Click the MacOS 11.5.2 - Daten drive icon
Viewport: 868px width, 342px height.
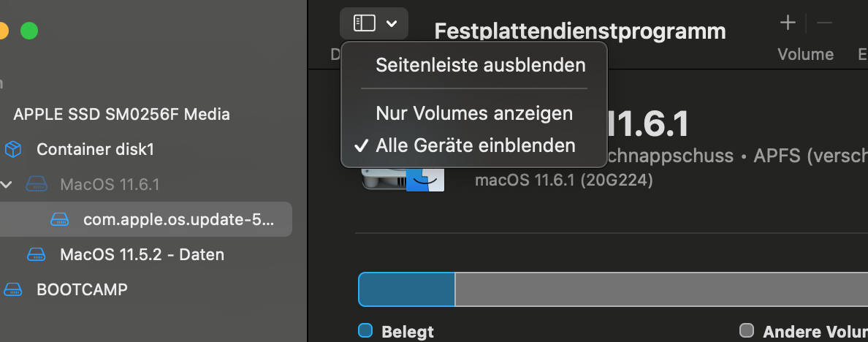[37, 254]
